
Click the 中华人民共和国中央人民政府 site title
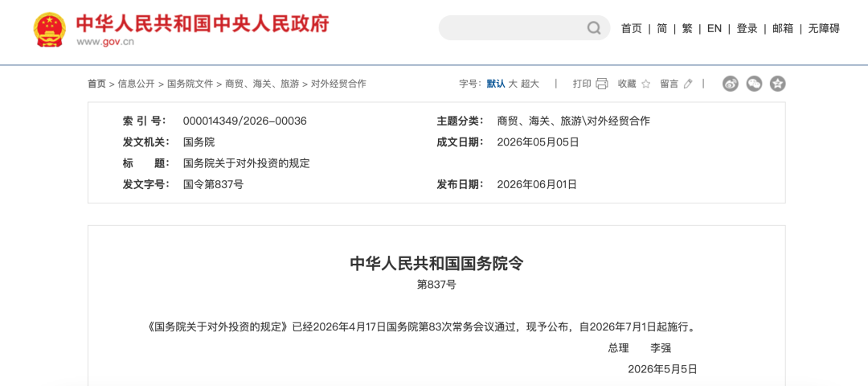[x=203, y=24]
